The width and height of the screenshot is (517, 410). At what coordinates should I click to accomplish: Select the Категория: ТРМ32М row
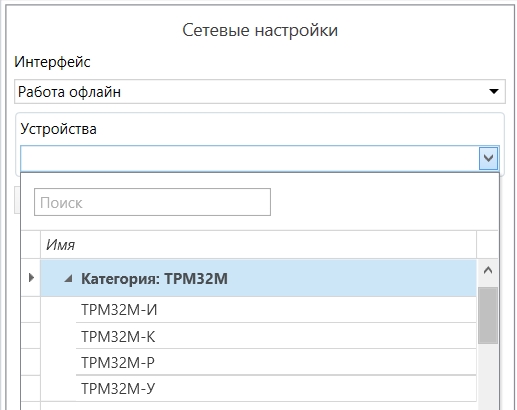[x=258, y=279]
